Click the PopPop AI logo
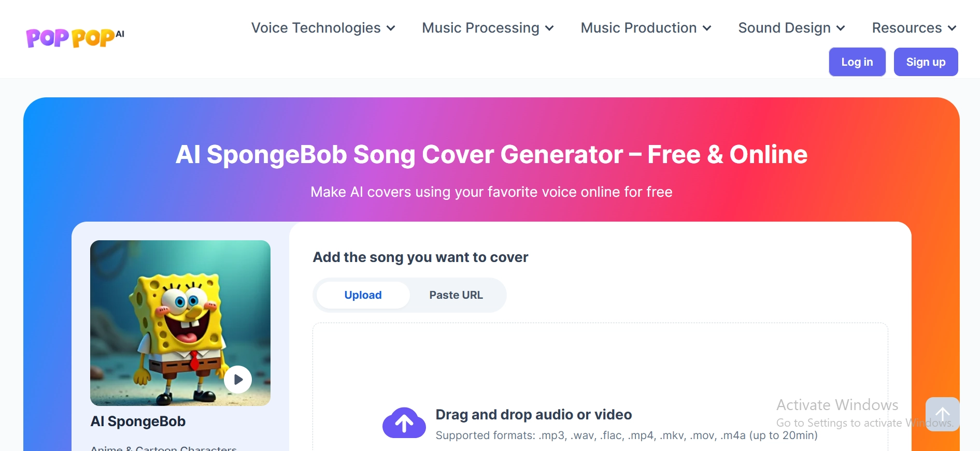Image resolution: width=980 pixels, height=451 pixels. pyautogui.click(x=74, y=36)
